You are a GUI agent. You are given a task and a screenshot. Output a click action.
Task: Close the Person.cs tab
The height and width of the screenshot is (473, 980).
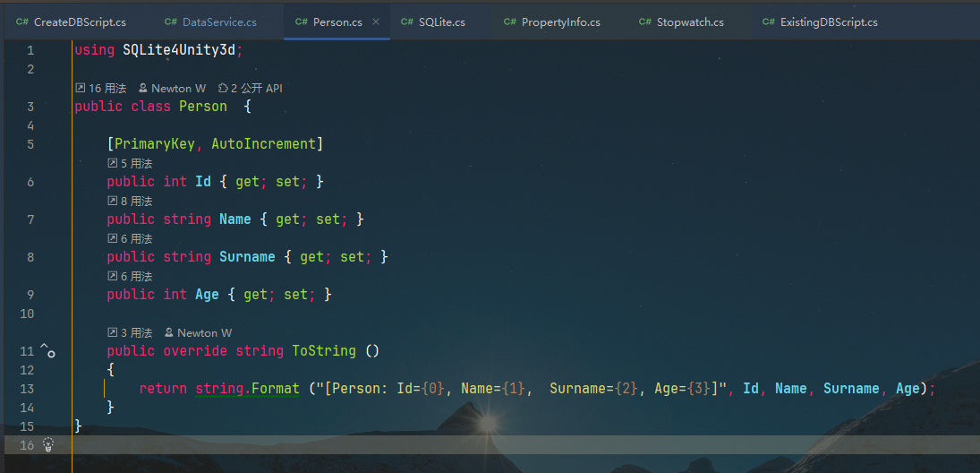(376, 21)
